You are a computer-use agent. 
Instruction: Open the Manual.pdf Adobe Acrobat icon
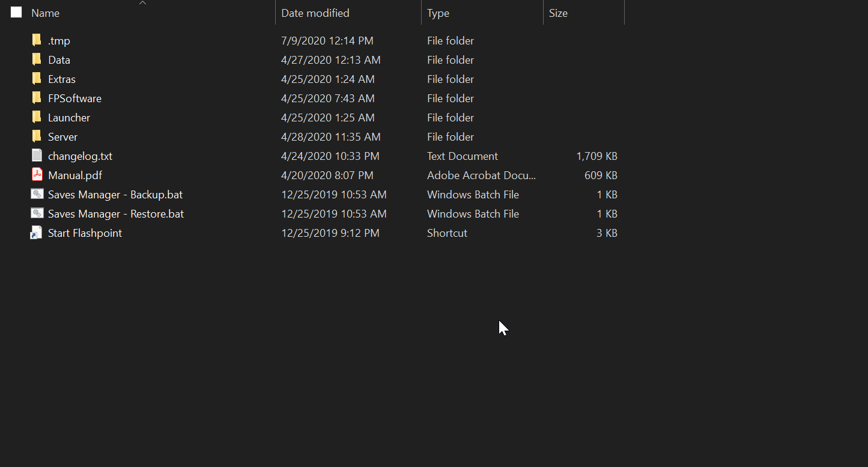click(36, 175)
